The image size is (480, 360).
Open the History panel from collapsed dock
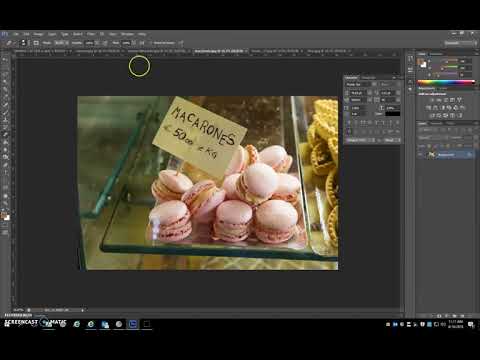click(410, 59)
